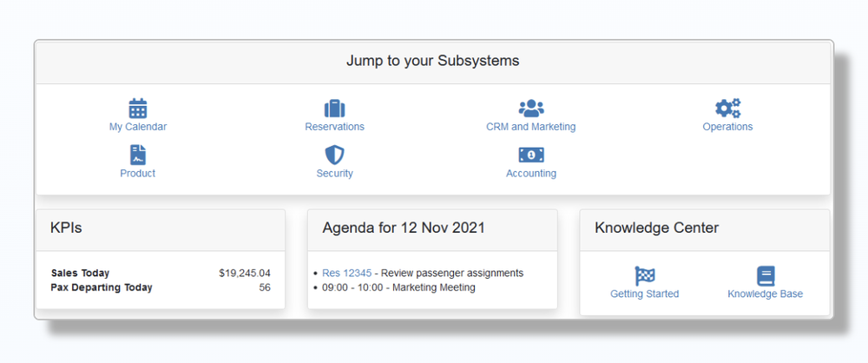Follow the CRM and Marketing link
The height and width of the screenshot is (363, 868).
(531, 127)
